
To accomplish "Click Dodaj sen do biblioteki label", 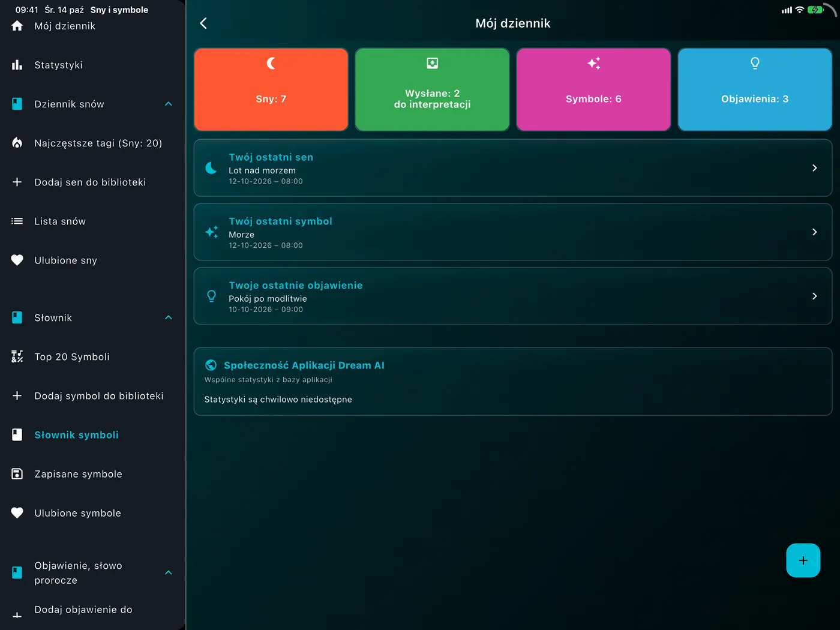I will 90,182.
